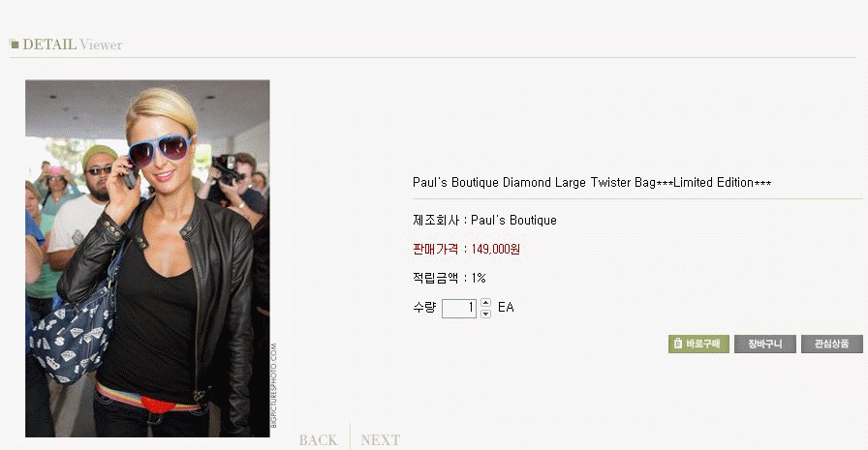Add item via the 장바구니 button

click(x=765, y=344)
